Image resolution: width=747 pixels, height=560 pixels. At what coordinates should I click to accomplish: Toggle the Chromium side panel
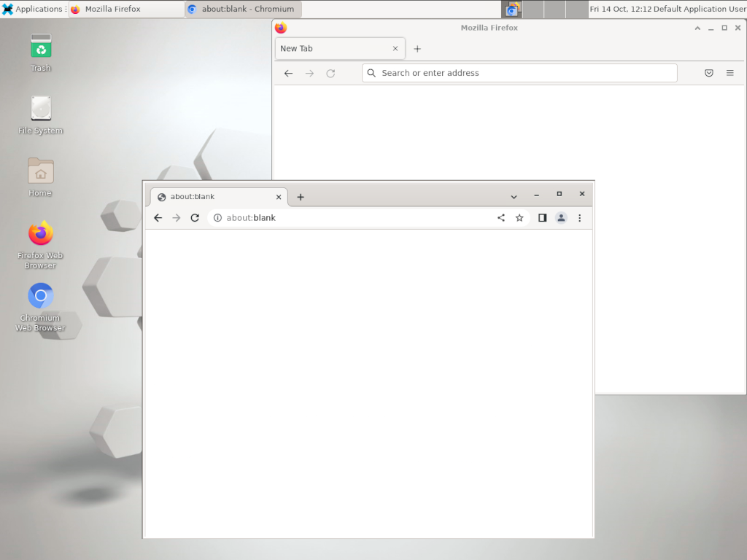542,217
